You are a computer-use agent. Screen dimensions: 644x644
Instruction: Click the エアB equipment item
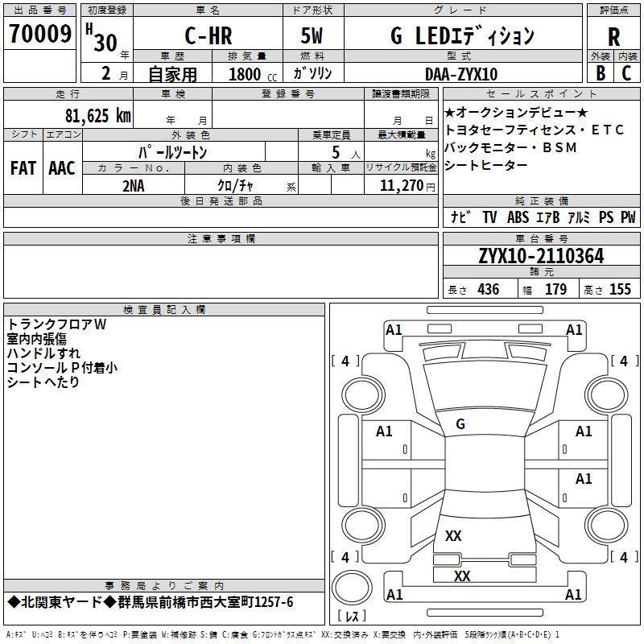pyautogui.click(x=547, y=217)
